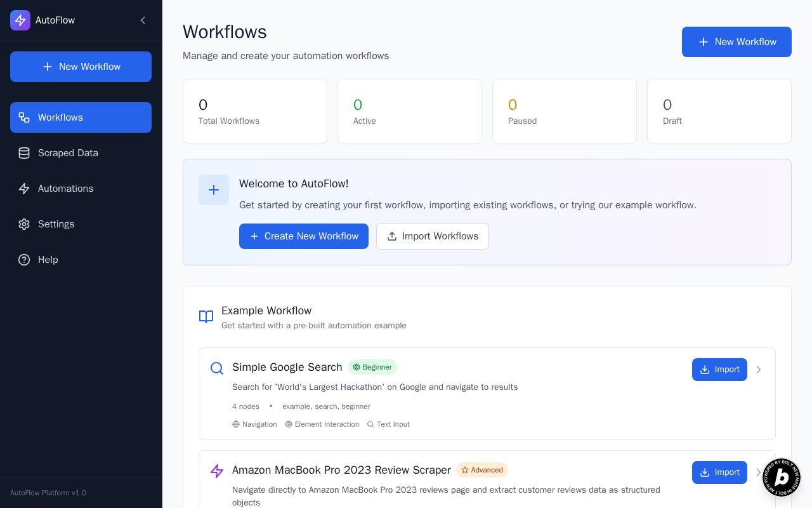Open Help in the sidebar
812x508 pixels.
click(81, 260)
